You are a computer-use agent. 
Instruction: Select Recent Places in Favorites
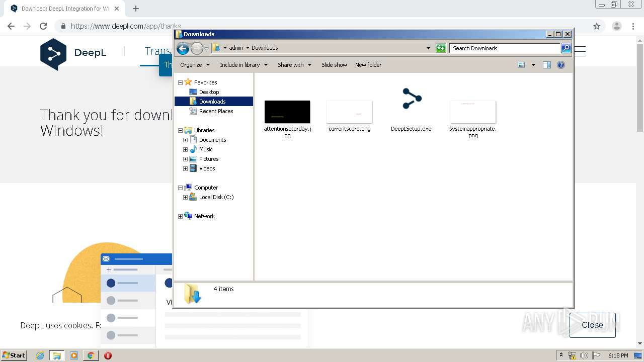click(216, 111)
